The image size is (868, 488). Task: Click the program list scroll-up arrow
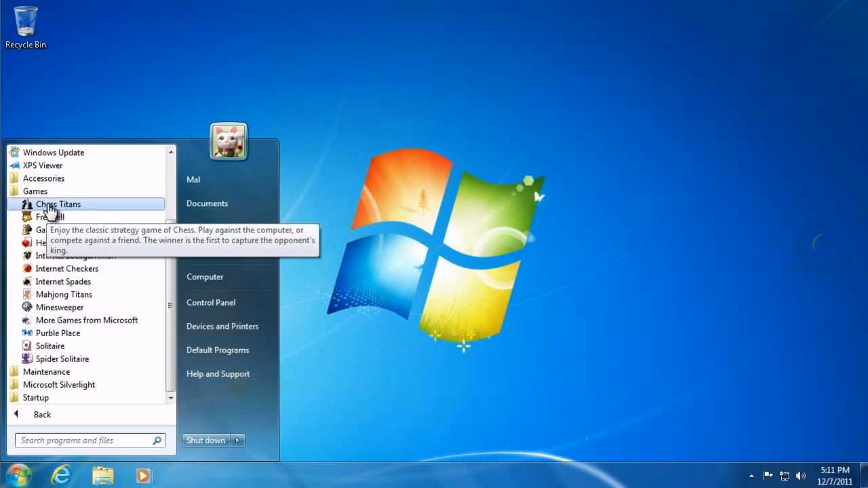click(171, 152)
